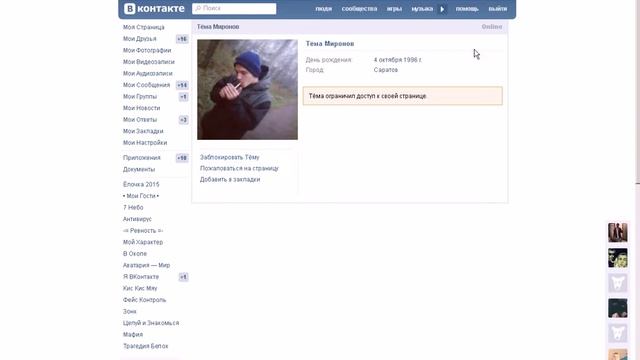
Task: Open the 'Зона' app link
Action: tap(130, 311)
